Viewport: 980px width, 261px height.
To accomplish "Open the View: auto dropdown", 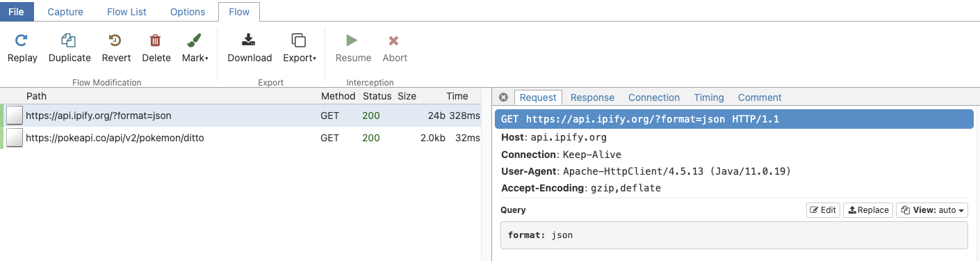I will 932,210.
